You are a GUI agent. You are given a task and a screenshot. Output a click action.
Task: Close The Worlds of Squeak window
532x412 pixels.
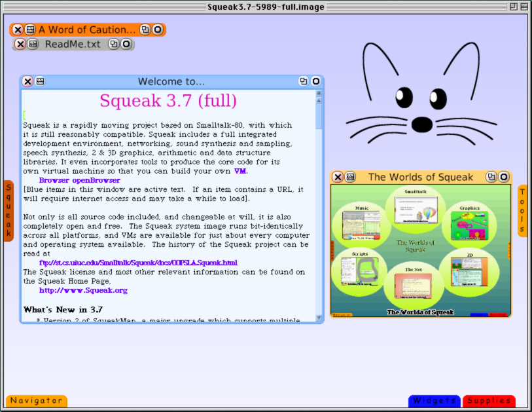pyautogui.click(x=338, y=177)
